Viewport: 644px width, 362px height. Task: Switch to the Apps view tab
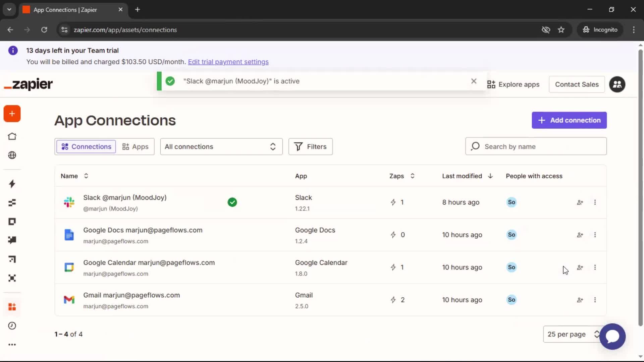(135, 146)
